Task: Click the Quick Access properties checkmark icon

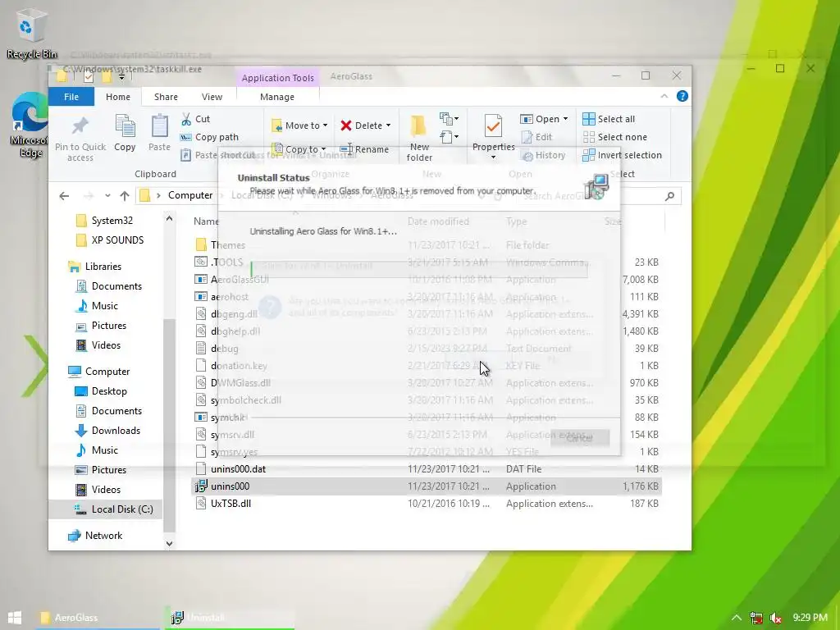Action: tap(89, 76)
